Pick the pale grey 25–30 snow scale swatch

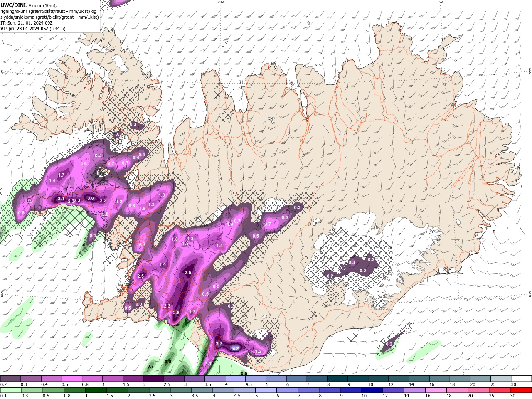click(500, 379)
